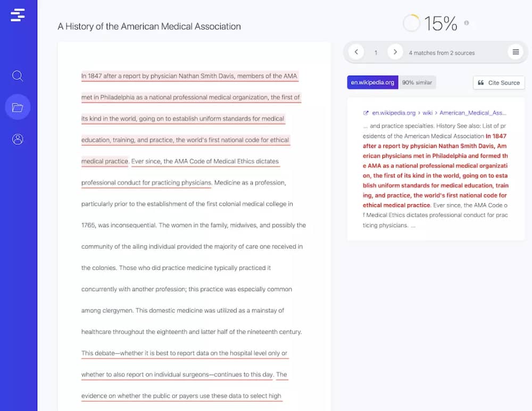The height and width of the screenshot is (411, 532).
Task: Go back using the previous match arrow
Action: coord(356,52)
